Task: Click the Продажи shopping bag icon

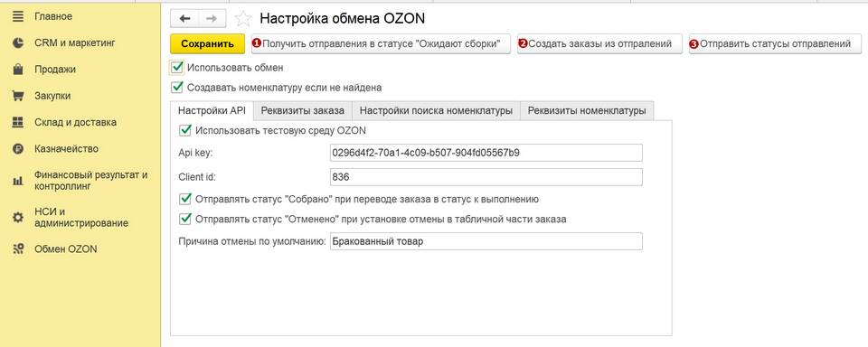Action: point(18,70)
